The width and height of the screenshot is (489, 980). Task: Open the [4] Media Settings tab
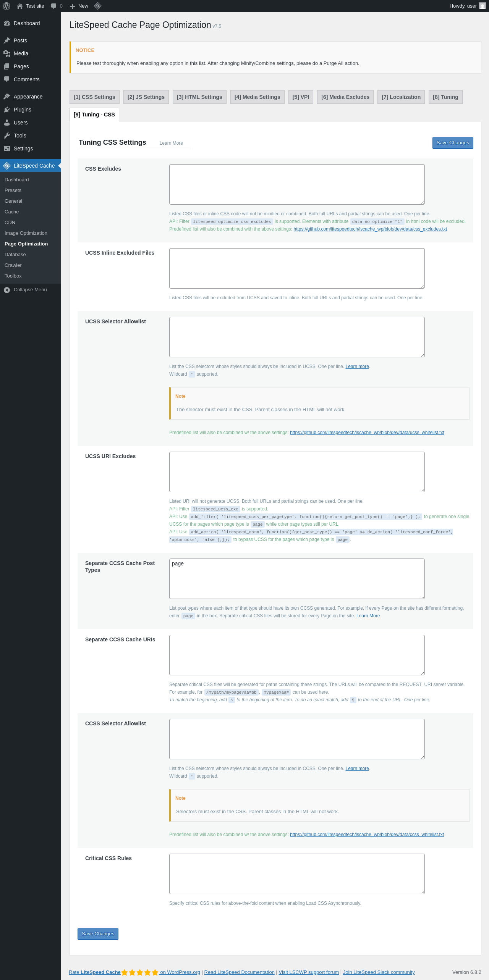[257, 97]
